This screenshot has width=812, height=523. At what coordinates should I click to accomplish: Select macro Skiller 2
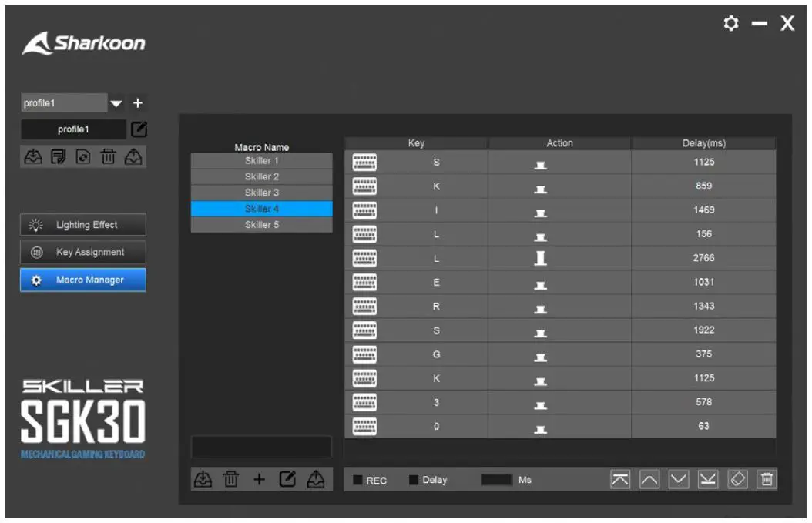(261, 176)
